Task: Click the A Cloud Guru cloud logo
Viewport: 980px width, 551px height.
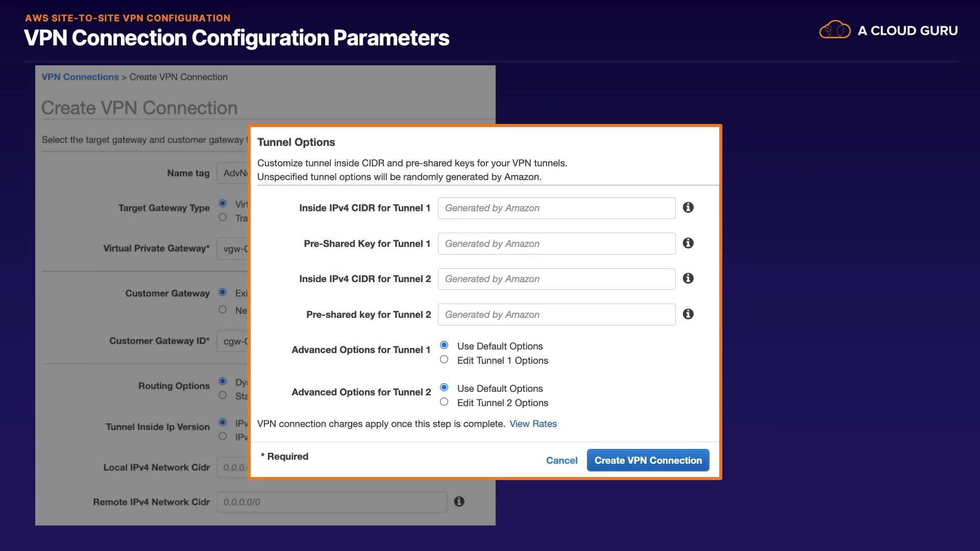Action: pyautogui.click(x=835, y=30)
